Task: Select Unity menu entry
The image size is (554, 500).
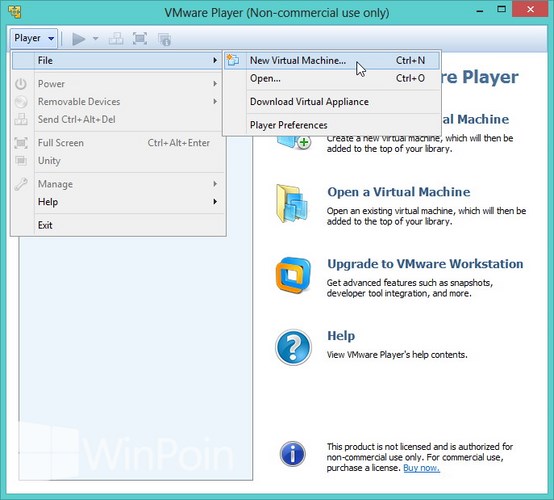Action: click(117, 161)
